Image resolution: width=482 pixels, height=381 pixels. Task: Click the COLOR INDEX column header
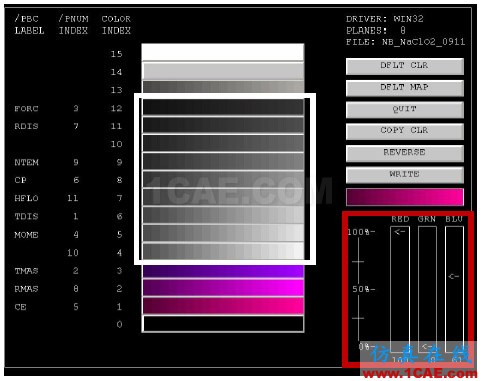(116, 25)
